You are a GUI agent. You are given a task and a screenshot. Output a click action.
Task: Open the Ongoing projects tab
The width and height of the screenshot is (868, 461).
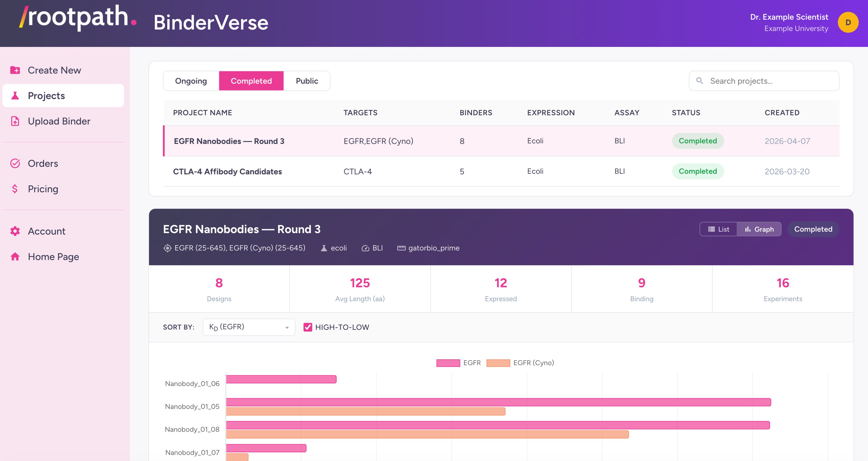click(191, 81)
